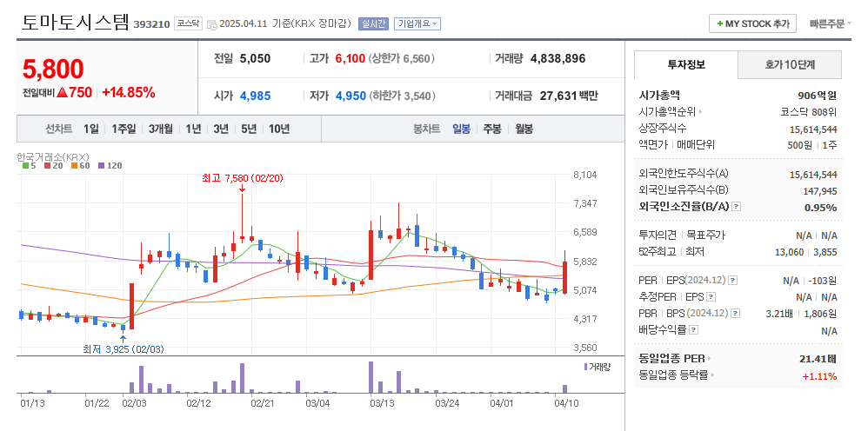Image resolution: width=868 pixels, height=431 pixels.
Task: Click the 04/10 volume bar in the chart
Action: (x=564, y=389)
